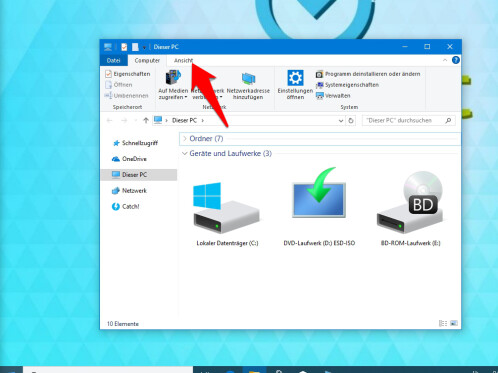Select Catch! in navigation pane
The width and height of the screenshot is (498, 373).
pos(125,207)
